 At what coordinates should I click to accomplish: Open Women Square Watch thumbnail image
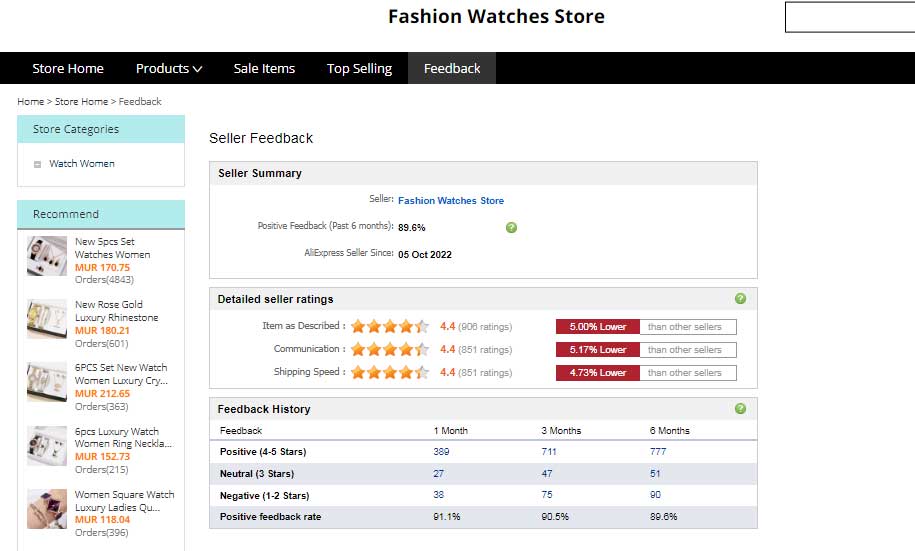[x=47, y=508]
